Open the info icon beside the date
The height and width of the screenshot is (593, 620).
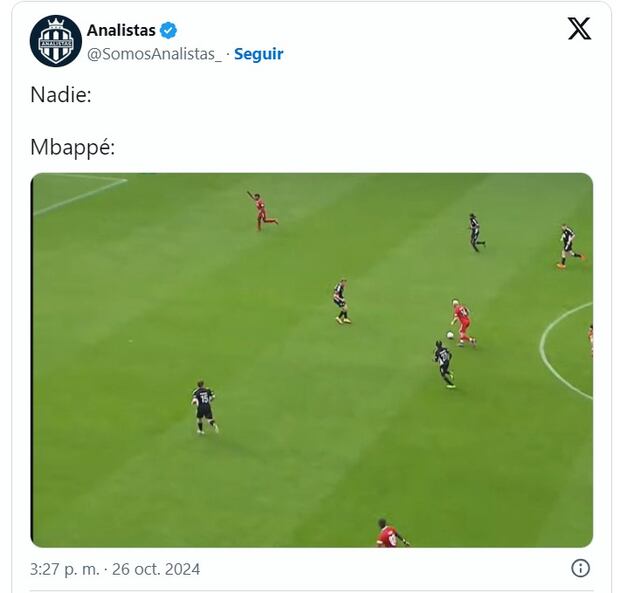pyautogui.click(x=580, y=568)
